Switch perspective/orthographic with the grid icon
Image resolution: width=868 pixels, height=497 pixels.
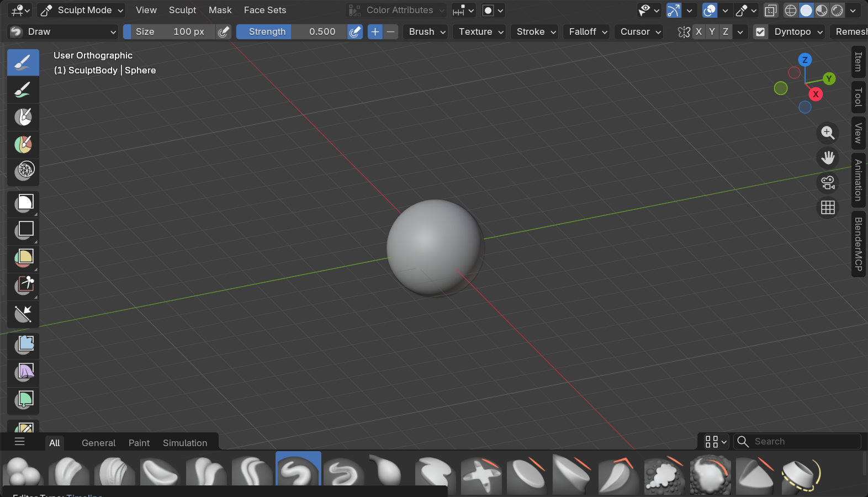coord(828,208)
